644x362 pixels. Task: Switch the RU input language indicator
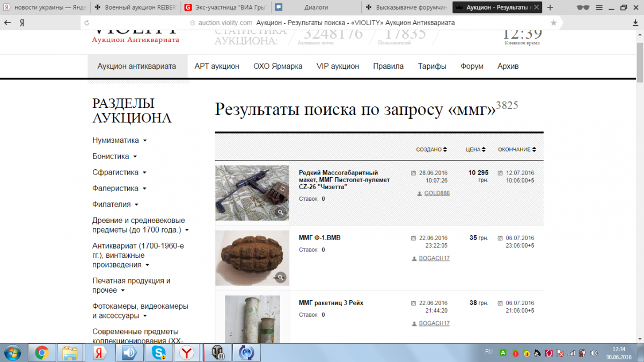[488, 352]
